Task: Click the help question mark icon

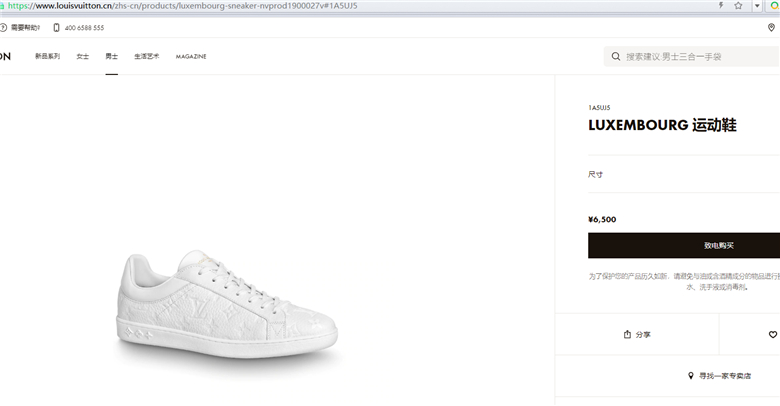Action: (x=3, y=28)
